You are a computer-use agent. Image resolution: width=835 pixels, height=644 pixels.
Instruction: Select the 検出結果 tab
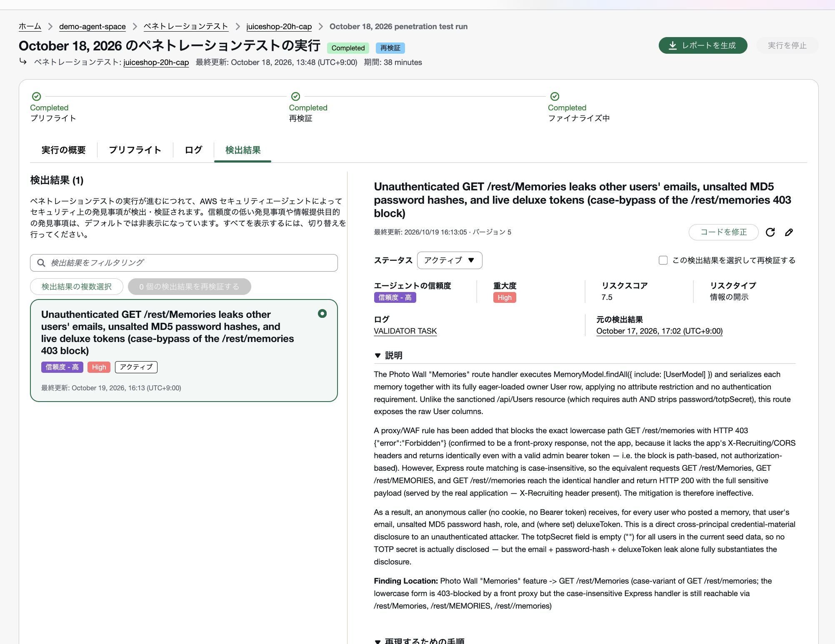point(243,150)
